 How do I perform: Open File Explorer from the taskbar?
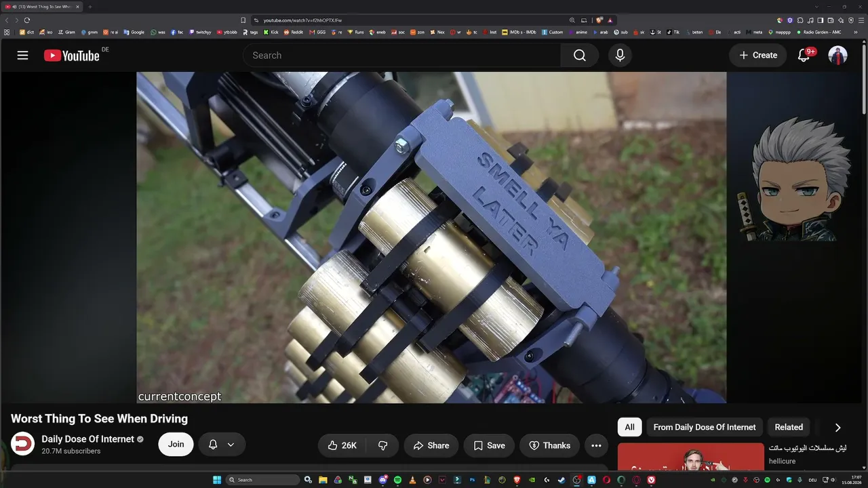(323, 480)
